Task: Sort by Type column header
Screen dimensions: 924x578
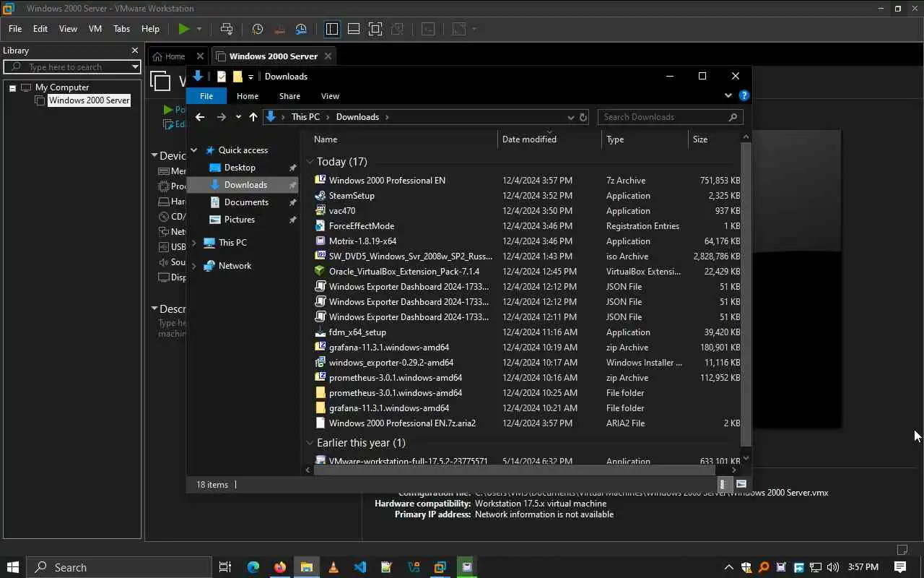Action: click(x=645, y=139)
